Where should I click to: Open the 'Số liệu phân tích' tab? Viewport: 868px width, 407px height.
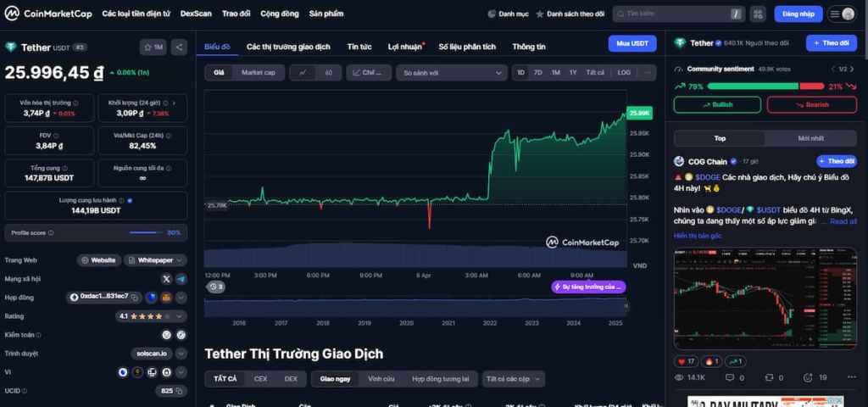click(x=467, y=47)
